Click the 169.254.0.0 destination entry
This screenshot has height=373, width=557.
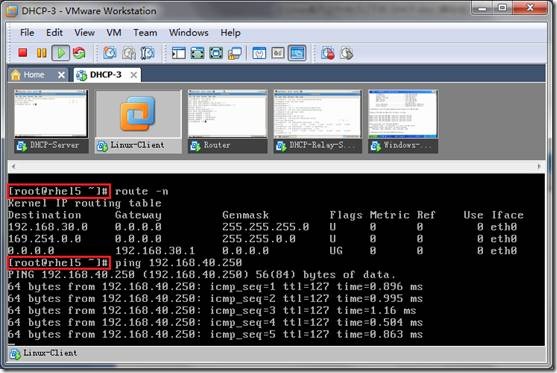pyautogui.click(x=44, y=239)
